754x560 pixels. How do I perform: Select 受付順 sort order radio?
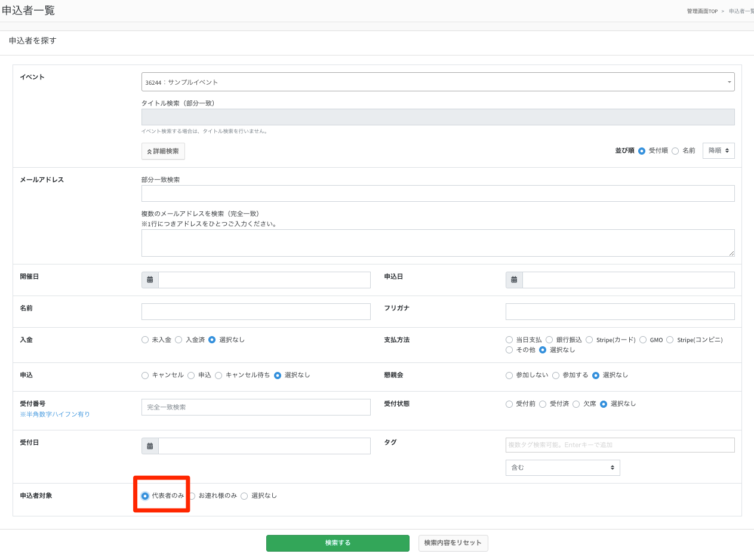tap(642, 151)
